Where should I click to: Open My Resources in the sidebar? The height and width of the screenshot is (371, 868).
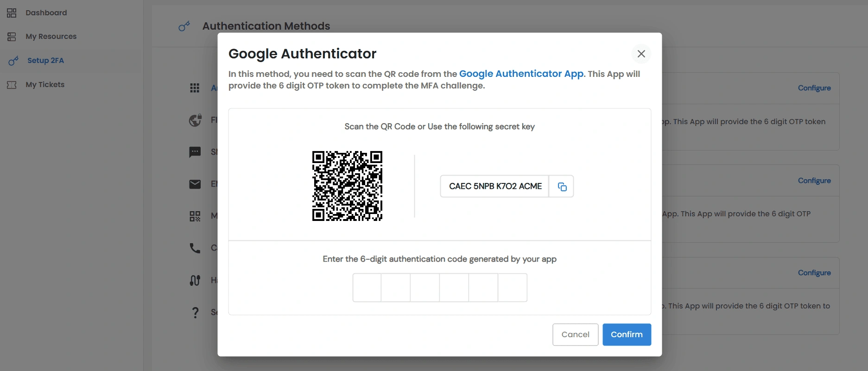pyautogui.click(x=51, y=37)
